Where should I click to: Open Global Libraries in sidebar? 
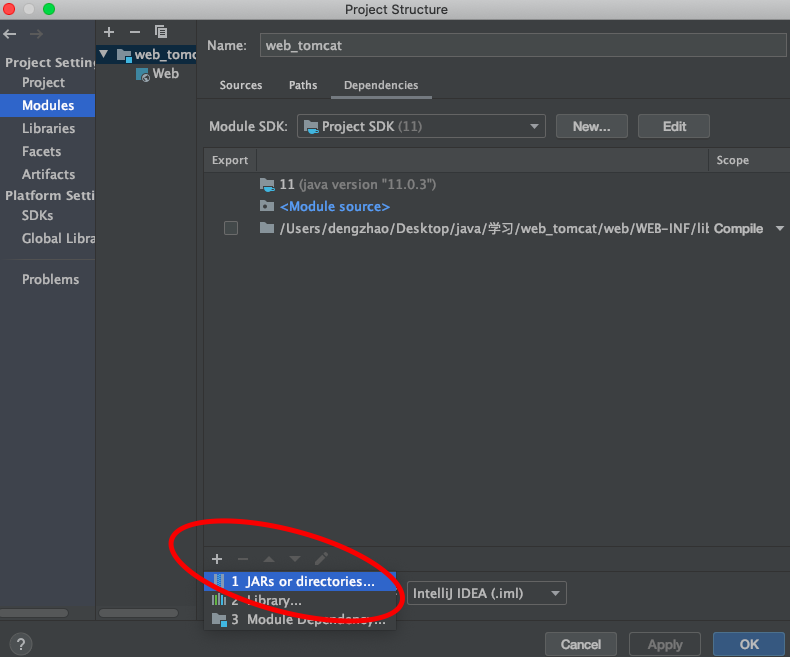pyautogui.click(x=47, y=238)
